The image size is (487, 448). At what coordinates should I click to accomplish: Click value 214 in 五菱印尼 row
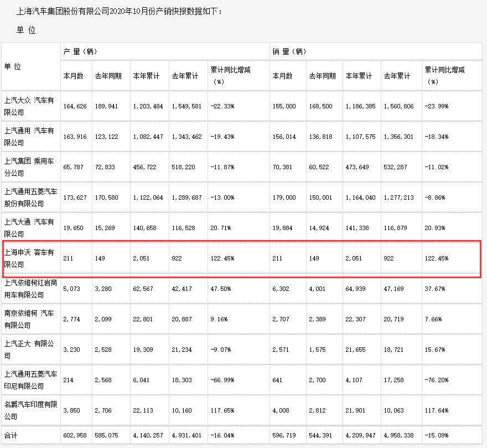[x=68, y=380]
